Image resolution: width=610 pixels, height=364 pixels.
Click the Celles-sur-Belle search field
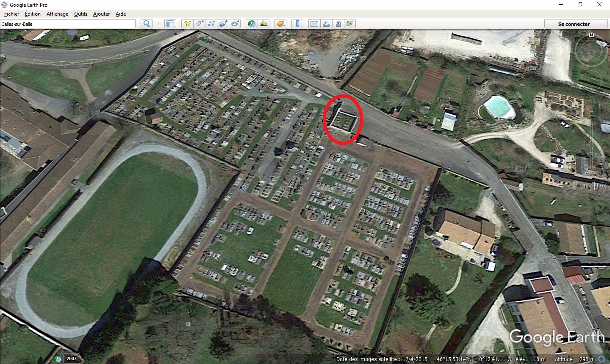68,24
